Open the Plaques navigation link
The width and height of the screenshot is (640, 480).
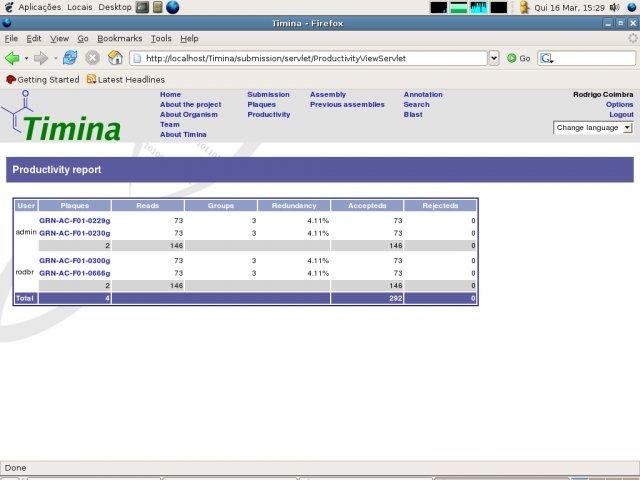click(x=261, y=104)
